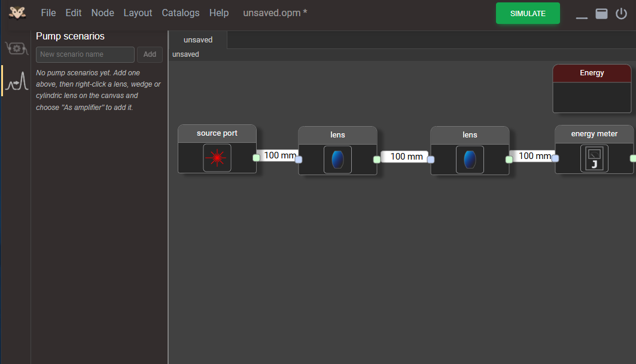Image resolution: width=636 pixels, height=364 pixels.
Task: Click the energy meter's blue input port
Action: point(555,158)
